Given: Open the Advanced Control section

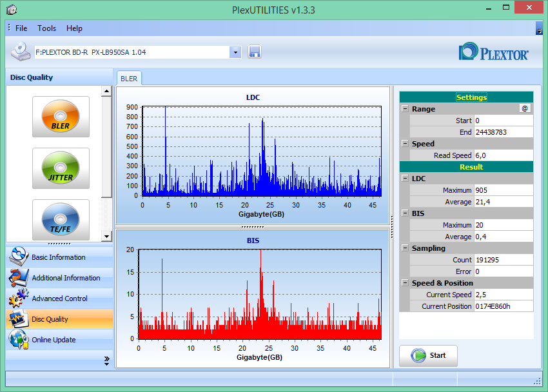Looking at the screenshot, I should click(x=59, y=299).
